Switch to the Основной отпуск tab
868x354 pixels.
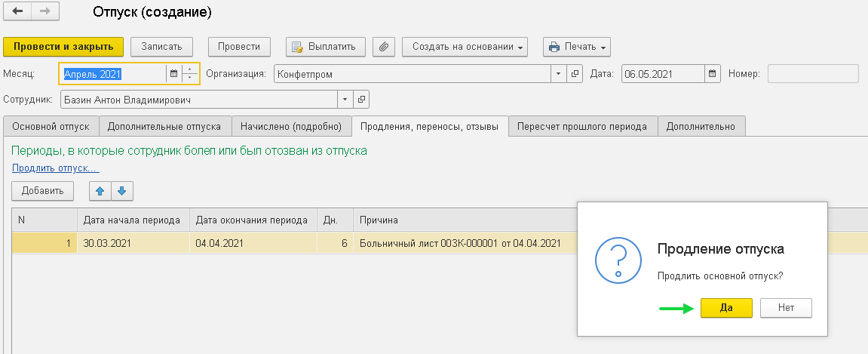(51, 127)
